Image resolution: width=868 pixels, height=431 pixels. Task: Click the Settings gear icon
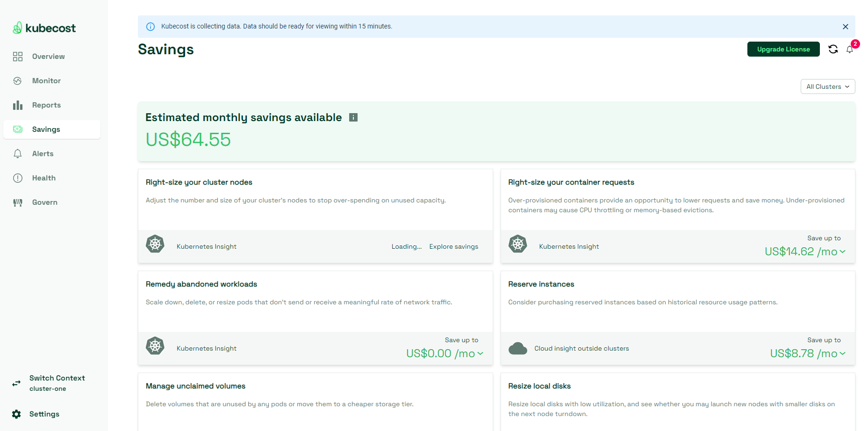coord(16,414)
